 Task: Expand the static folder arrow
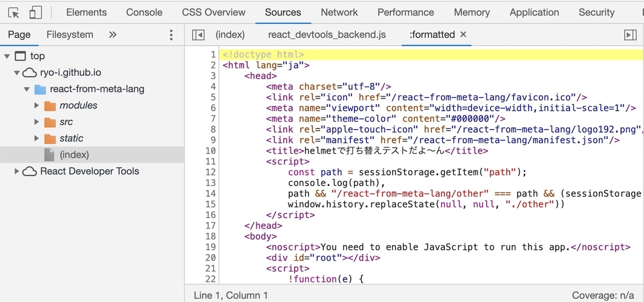(x=36, y=139)
